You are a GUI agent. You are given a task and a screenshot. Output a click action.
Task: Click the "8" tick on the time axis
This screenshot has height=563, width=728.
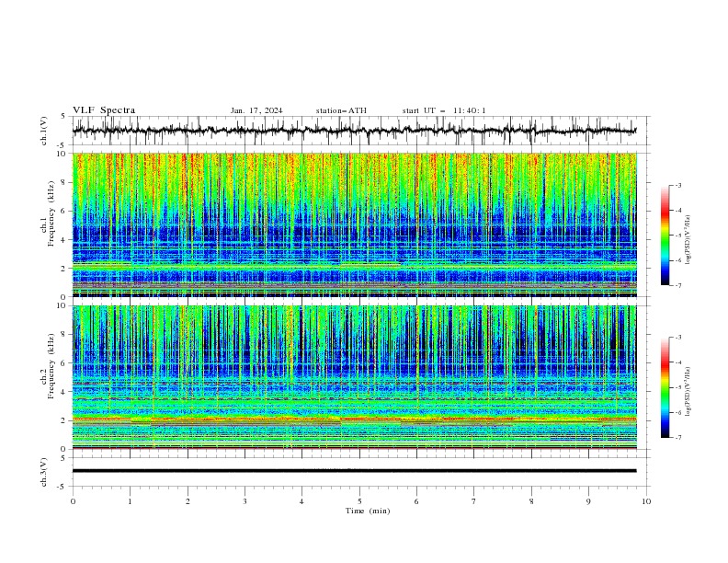point(531,501)
